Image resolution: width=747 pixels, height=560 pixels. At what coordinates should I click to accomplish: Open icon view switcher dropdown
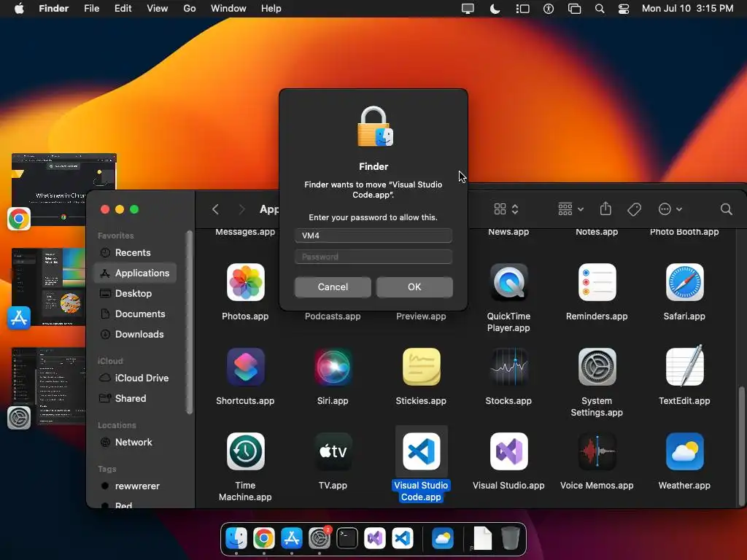[x=506, y=209]
